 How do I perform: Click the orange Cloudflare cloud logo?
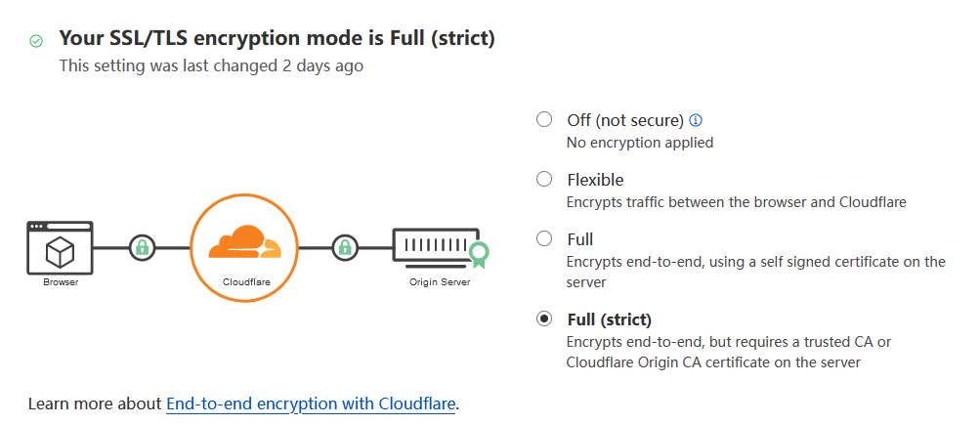[x=242, y=242]
